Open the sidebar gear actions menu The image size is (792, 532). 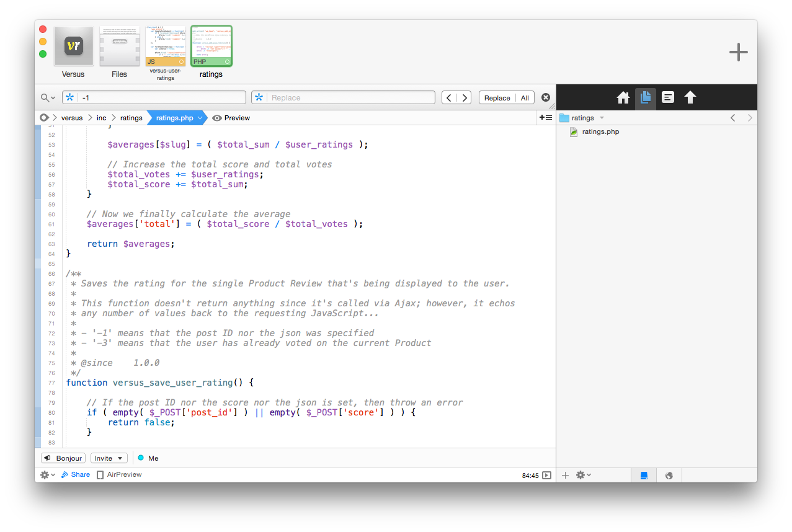pyautogui.click(x=584, y=475)
